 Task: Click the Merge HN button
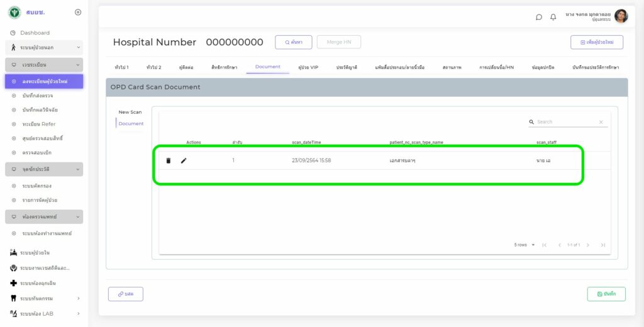coord(338,42)
